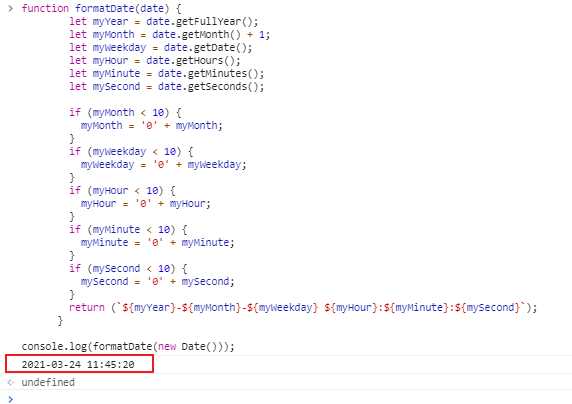Click date.getMonth() + 1 expression
This screenshot has width=572, height=404.
point(211,35)
